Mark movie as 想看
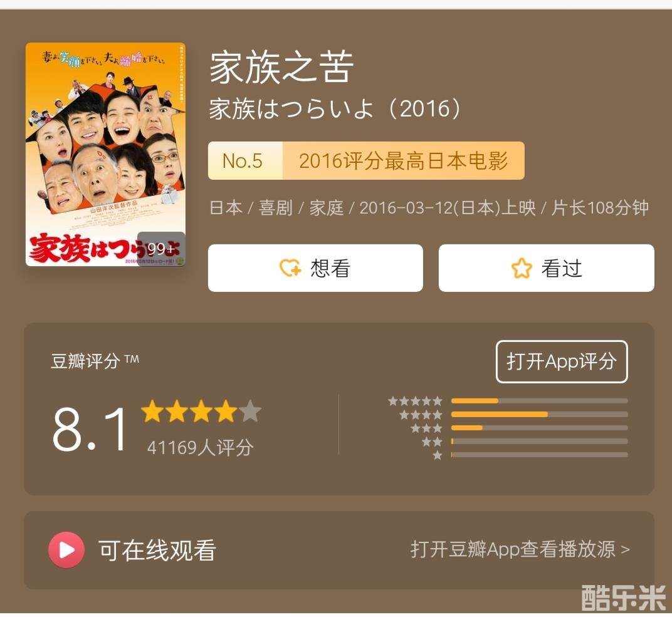 (x=315, y=268)
